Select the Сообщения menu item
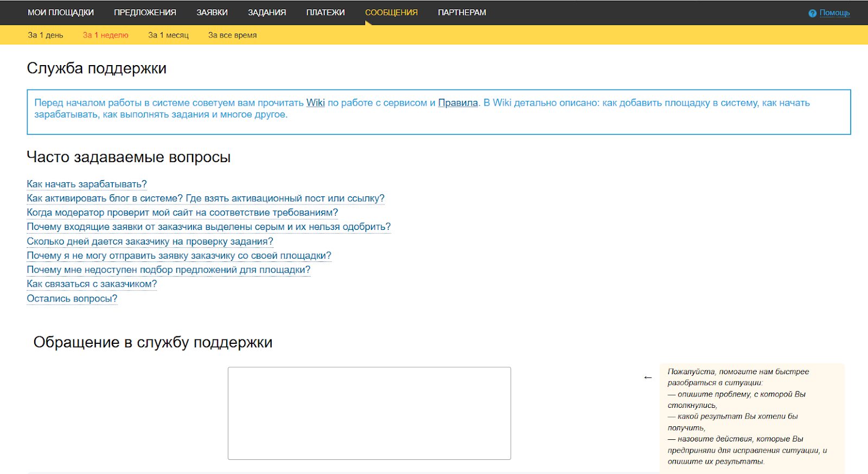This screenshot has height=474, width=868. (x=391, y=12)
